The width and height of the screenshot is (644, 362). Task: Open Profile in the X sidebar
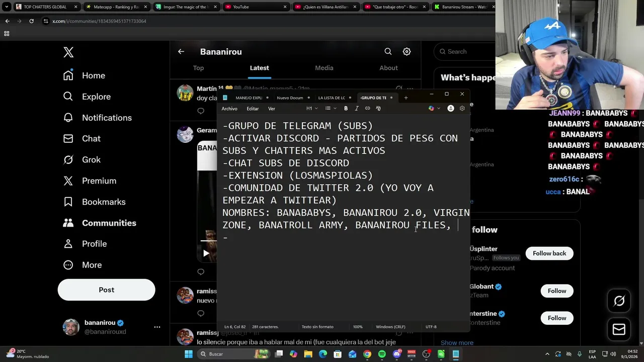pyautogui.click(x=85, y=244)
